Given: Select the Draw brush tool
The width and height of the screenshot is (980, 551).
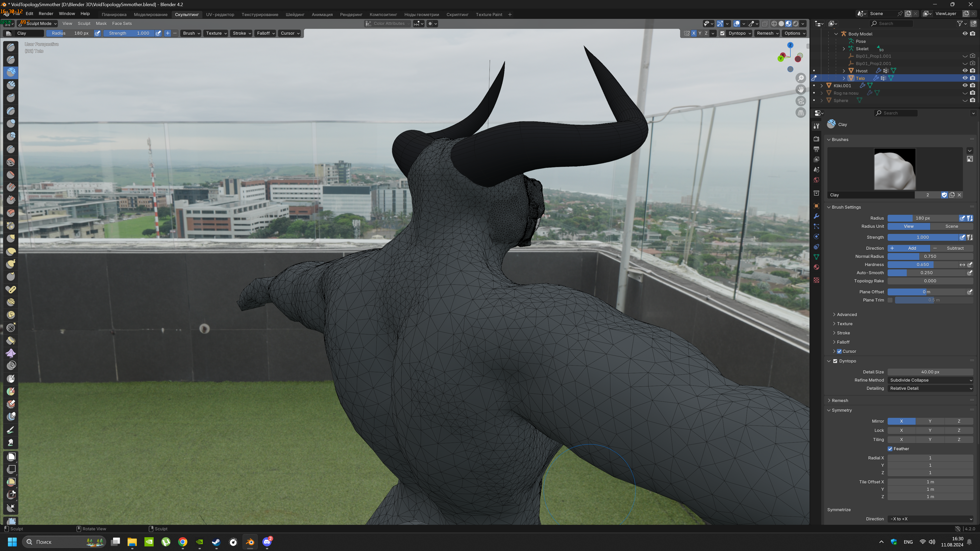Looking at the screenshot, I should pyautogui.click(x=11, y=47).
